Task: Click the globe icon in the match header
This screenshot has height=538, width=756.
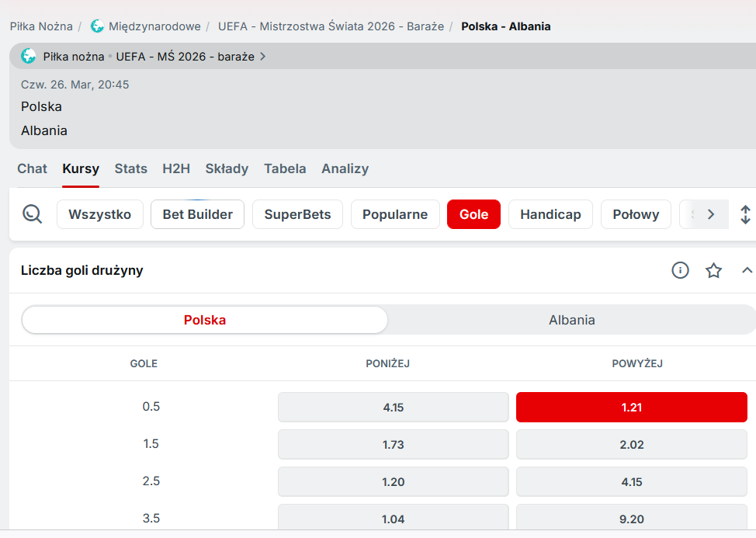Action: (29, 56)
